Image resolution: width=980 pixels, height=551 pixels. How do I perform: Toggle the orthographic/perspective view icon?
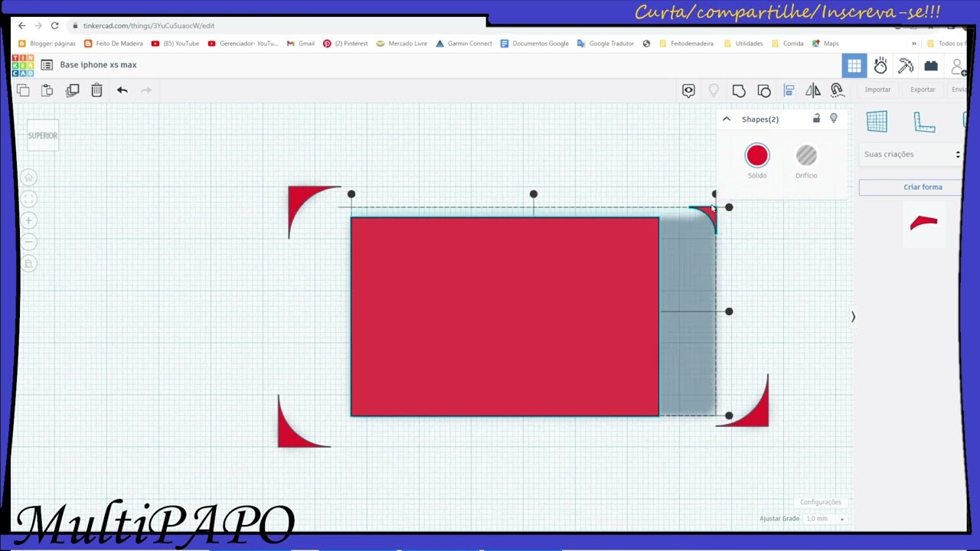tap(28, 263)
